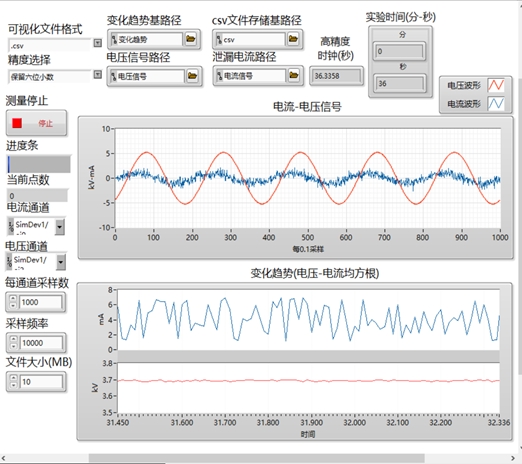
Task: Click the 时间 x-axis label
Action: [308, 434]
